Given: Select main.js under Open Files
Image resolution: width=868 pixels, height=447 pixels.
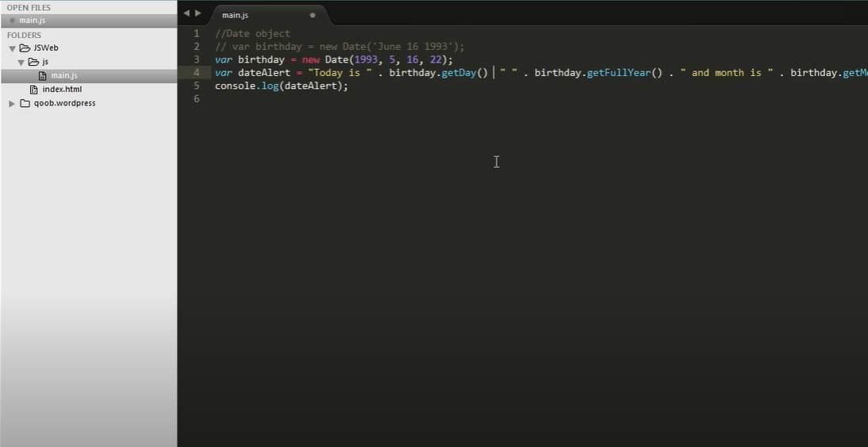Looking at the screenshot, I should (89, 21).
